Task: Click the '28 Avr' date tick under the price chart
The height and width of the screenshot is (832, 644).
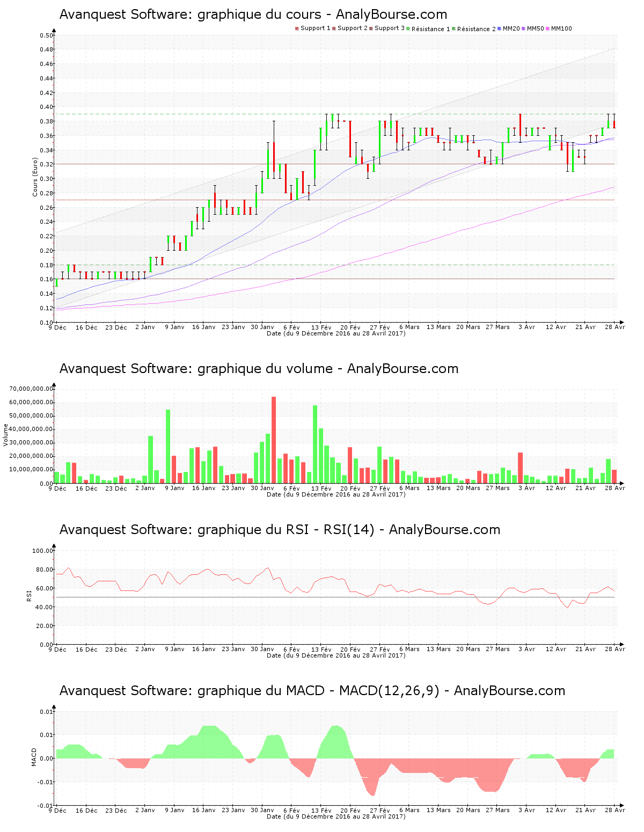Action: click(x=615, y=327)
